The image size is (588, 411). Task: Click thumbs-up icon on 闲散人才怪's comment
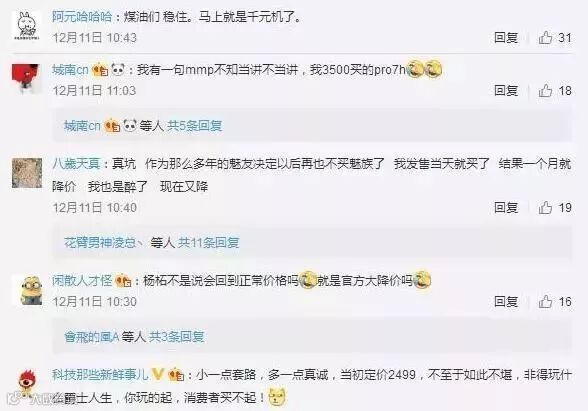546,302
